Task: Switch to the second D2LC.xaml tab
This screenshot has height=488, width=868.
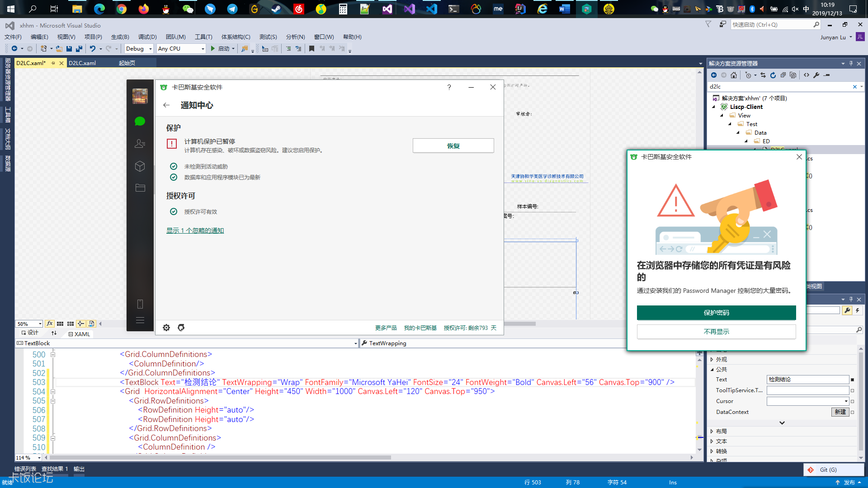Action: [x=82, y=63]
